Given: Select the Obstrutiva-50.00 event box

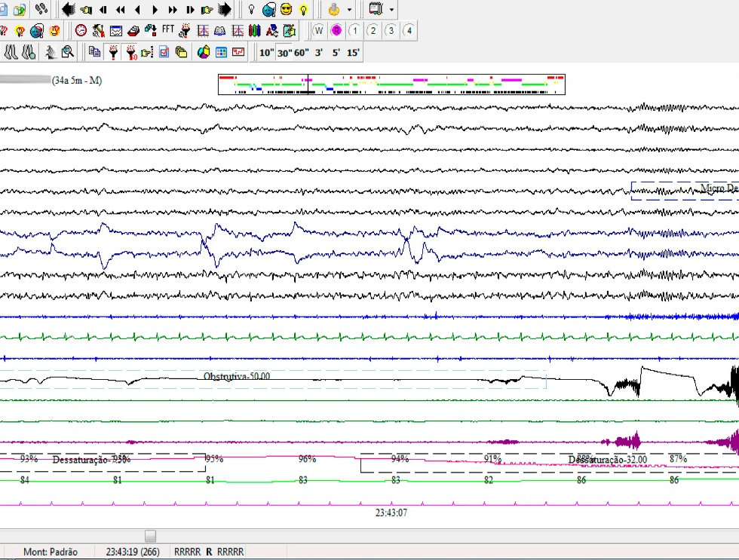Looking at the screenshot, I should 273,378.
